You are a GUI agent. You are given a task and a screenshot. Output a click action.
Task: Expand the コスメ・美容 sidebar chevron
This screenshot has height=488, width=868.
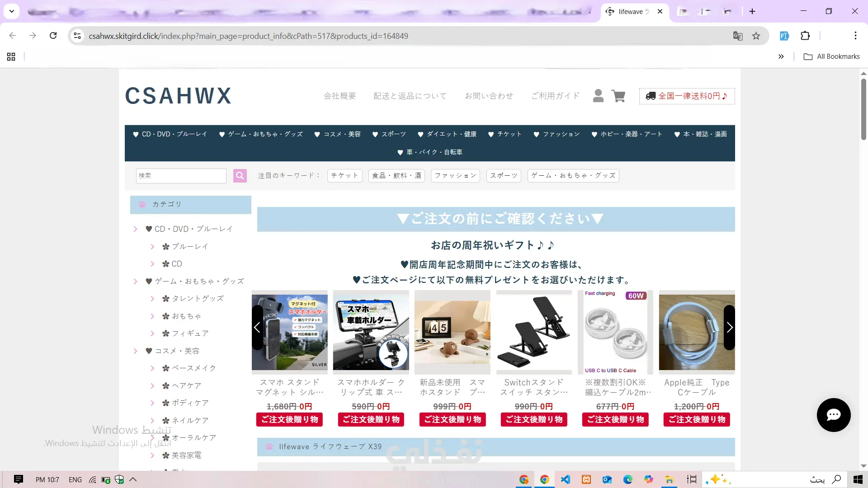click(x=135, y=351)
